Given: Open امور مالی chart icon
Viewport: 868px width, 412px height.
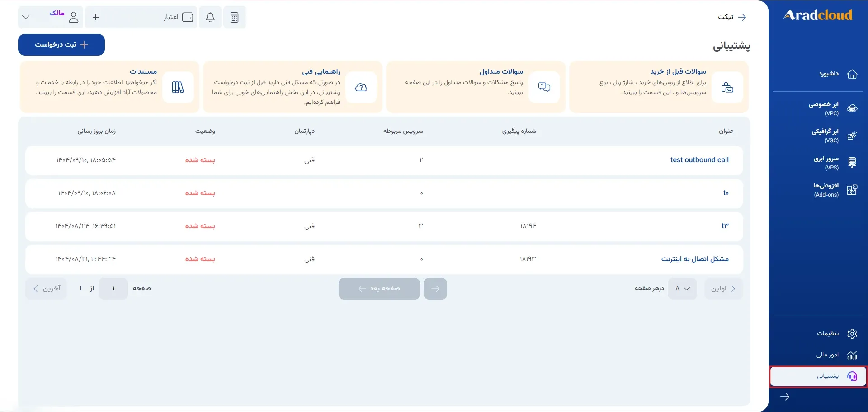Looking at the screenshot, I should click(852, 355).
